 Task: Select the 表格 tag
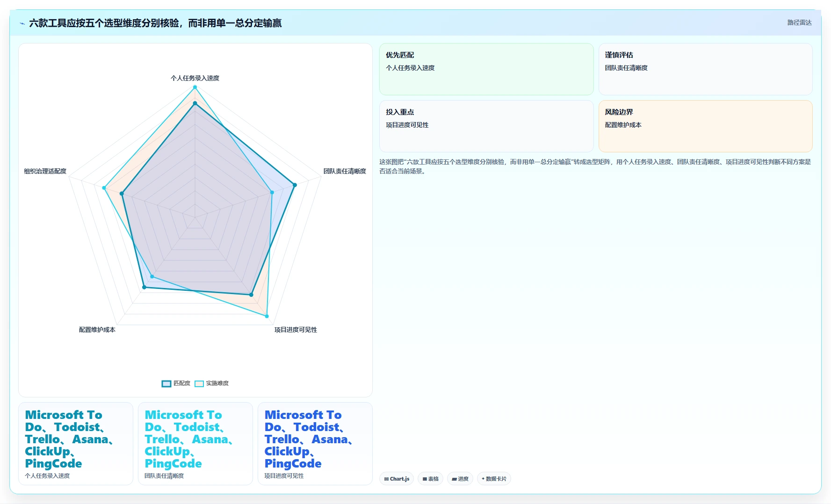[431, 479]
